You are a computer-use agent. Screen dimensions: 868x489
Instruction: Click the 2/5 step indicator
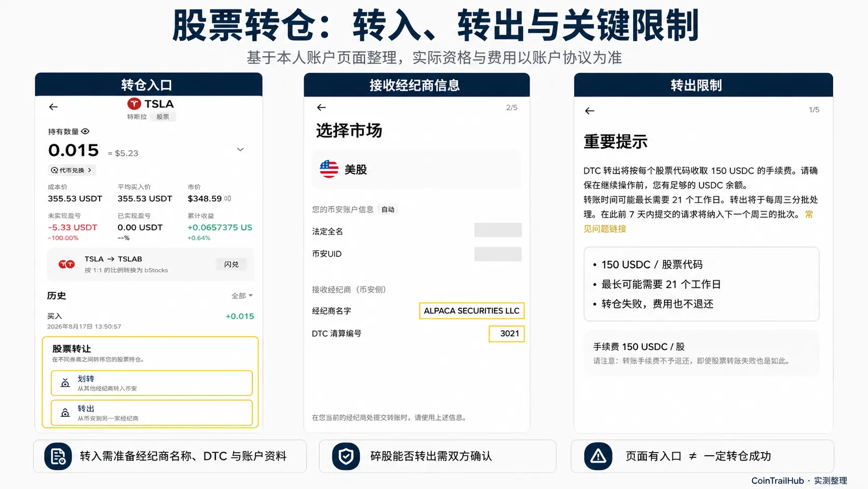tap(512, 108)
